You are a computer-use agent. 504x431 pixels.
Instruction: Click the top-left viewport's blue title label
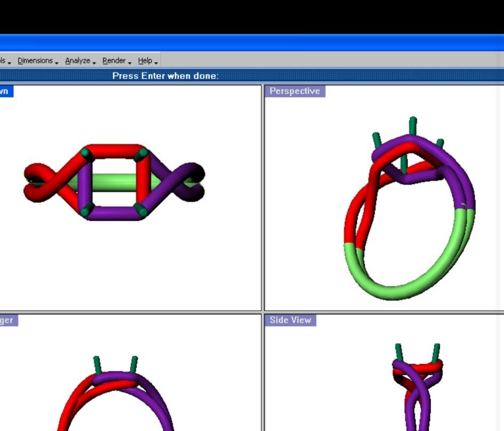pos(5,91)
